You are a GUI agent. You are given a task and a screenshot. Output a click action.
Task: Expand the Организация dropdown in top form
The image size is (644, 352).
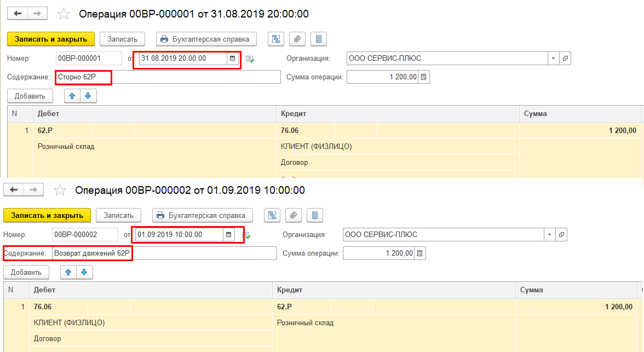(553, 59)
